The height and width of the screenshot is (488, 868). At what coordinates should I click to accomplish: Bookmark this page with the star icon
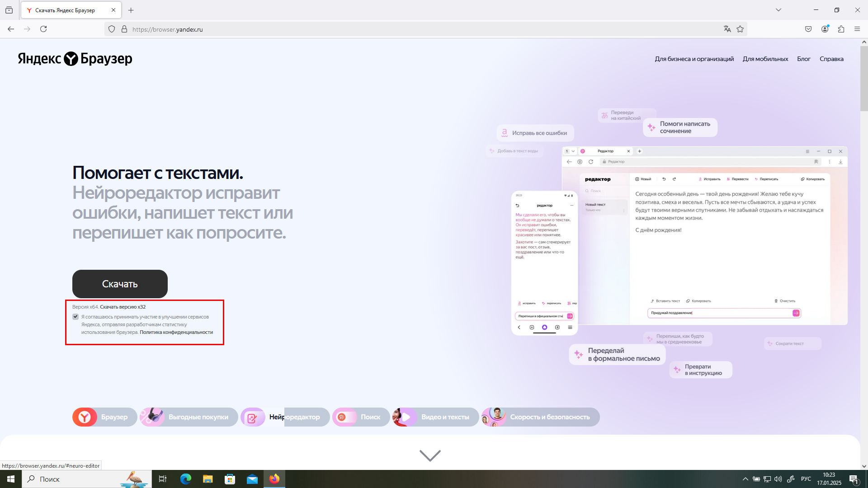pyautogui.click(x=740, y=29)
